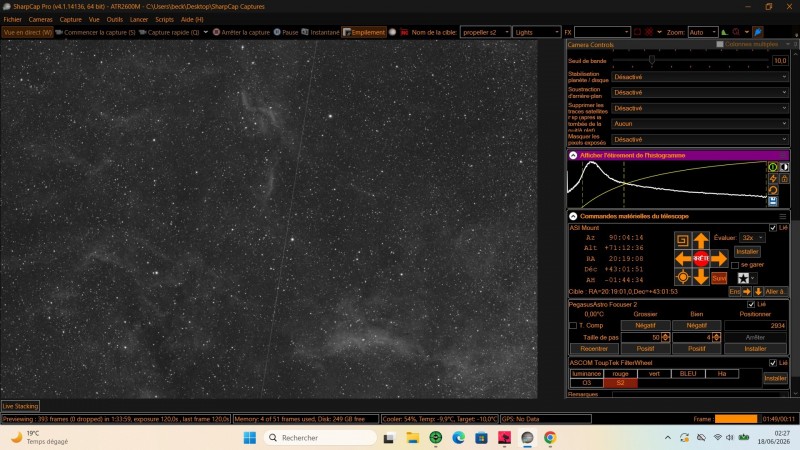
Task: Click the Windows Start button
Action: (x=249, y=438)
